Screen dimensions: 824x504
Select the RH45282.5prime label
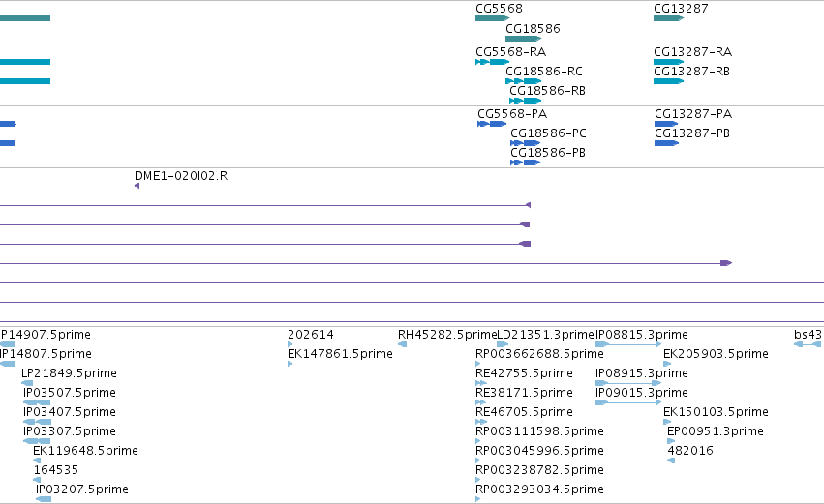[447, 335]
